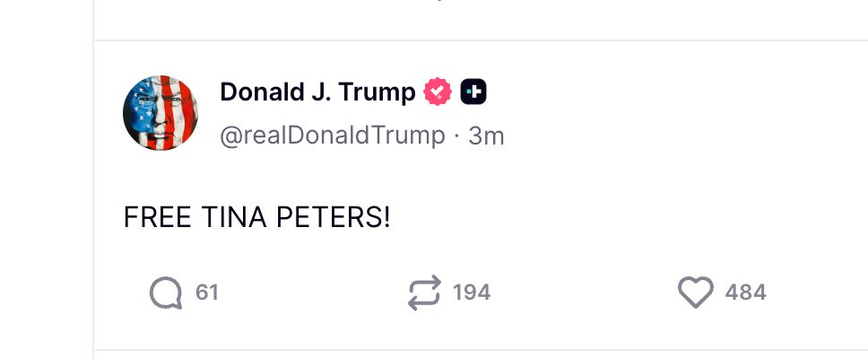Click "Trump" surname in the bold display name
Screen dimensions: 868x359
[377, 92]
